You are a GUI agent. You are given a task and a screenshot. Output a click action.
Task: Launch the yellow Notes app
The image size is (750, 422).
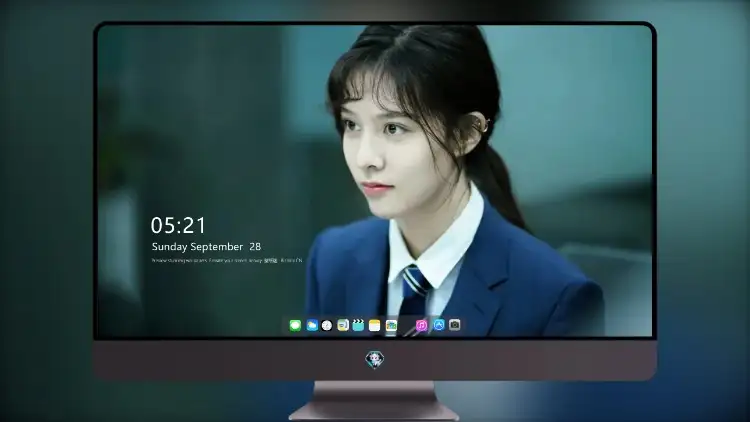coord(375,326)
